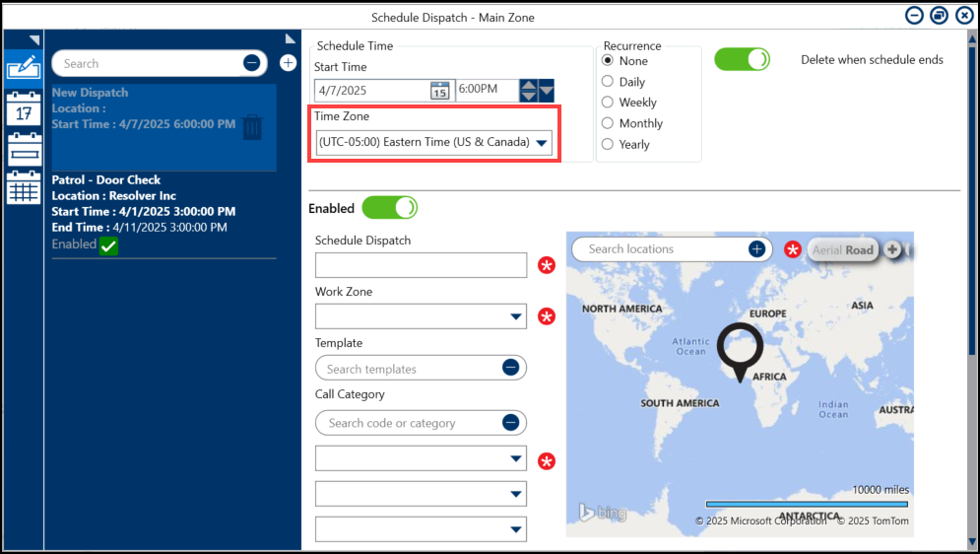Open the Time Zone dropdown
This screenshot has width=980, height=554.
click(541, 143)
